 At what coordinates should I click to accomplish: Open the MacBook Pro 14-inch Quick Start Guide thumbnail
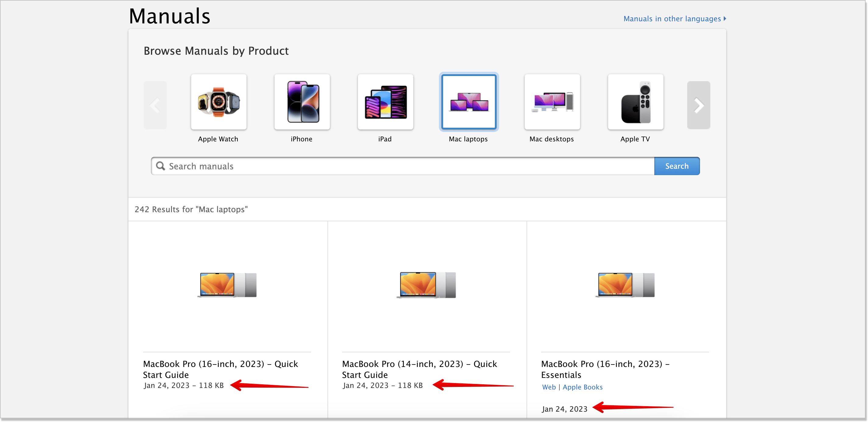pyautogui.click(x=426, y=285)
